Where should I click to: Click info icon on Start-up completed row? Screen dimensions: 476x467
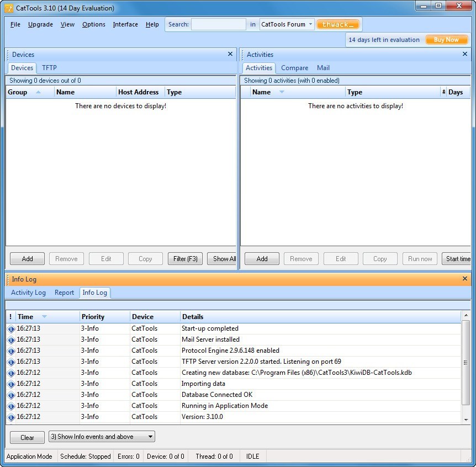11,329
